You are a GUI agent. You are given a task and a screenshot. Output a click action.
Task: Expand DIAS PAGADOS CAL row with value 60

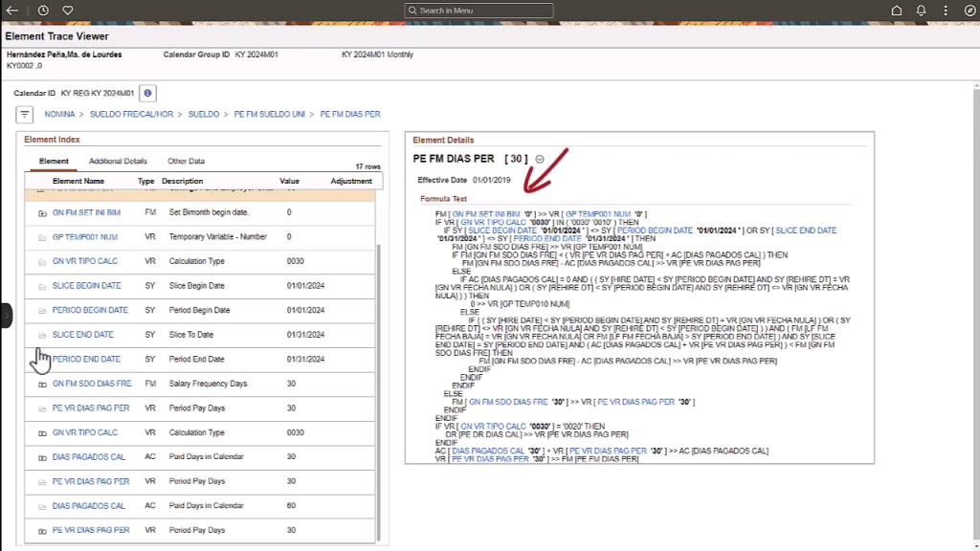[42, 506]
